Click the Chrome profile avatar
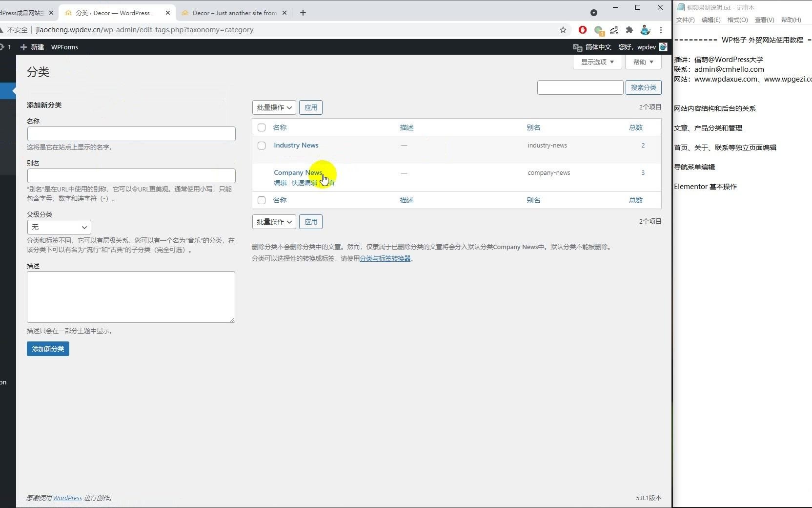This screenshot has height=508, width=812. tap(645, 30)
